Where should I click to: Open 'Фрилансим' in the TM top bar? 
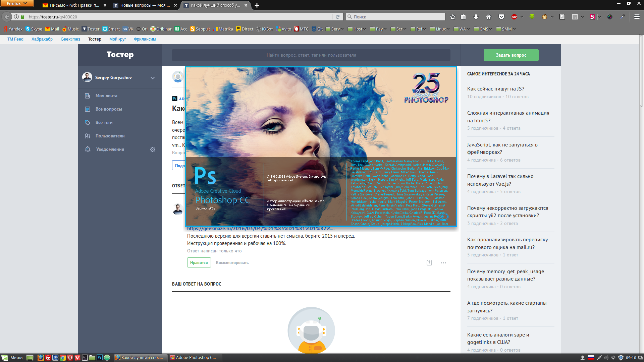click(145, 39)
